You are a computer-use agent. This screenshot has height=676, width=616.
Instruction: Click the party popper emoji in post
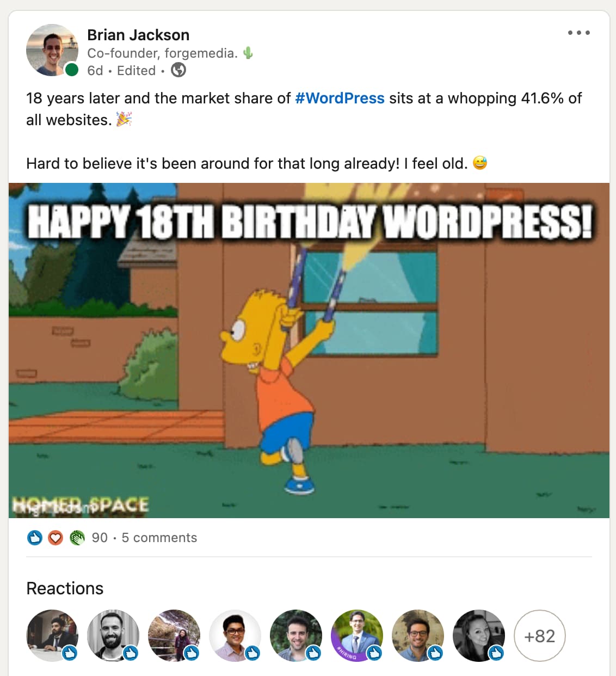click(x=124, y=119)
